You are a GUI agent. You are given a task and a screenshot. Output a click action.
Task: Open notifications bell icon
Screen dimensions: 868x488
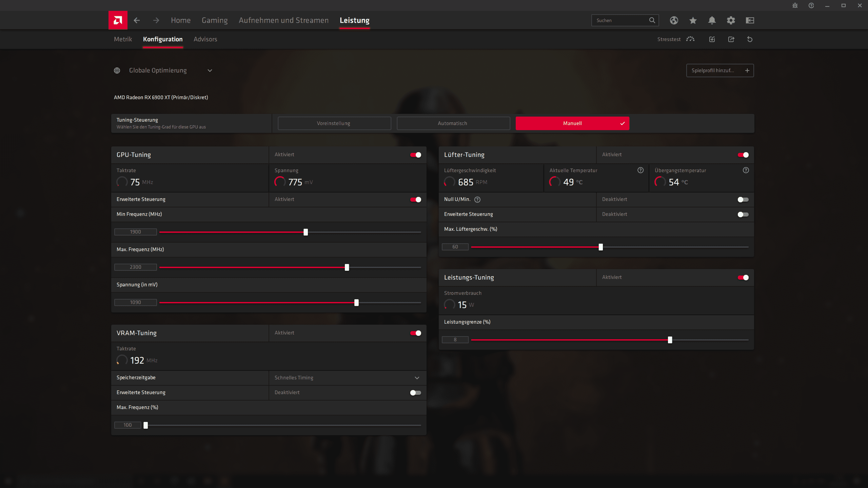pos(712,20)
